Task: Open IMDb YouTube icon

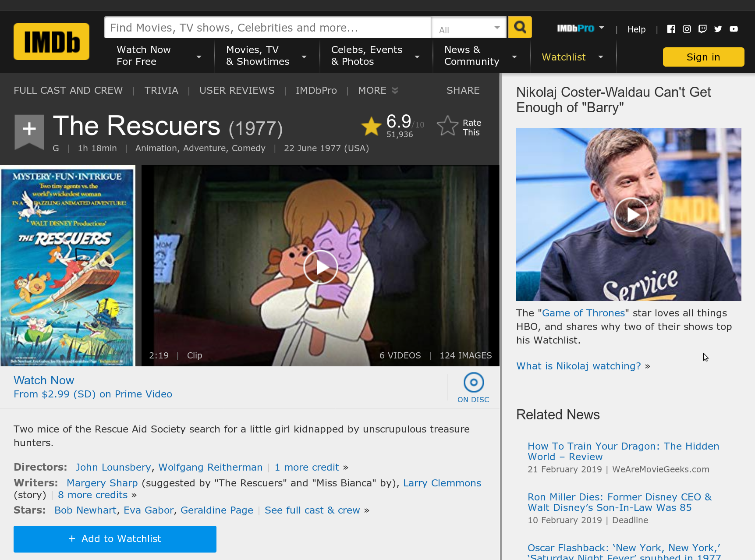Action: [x=734, y=29]
